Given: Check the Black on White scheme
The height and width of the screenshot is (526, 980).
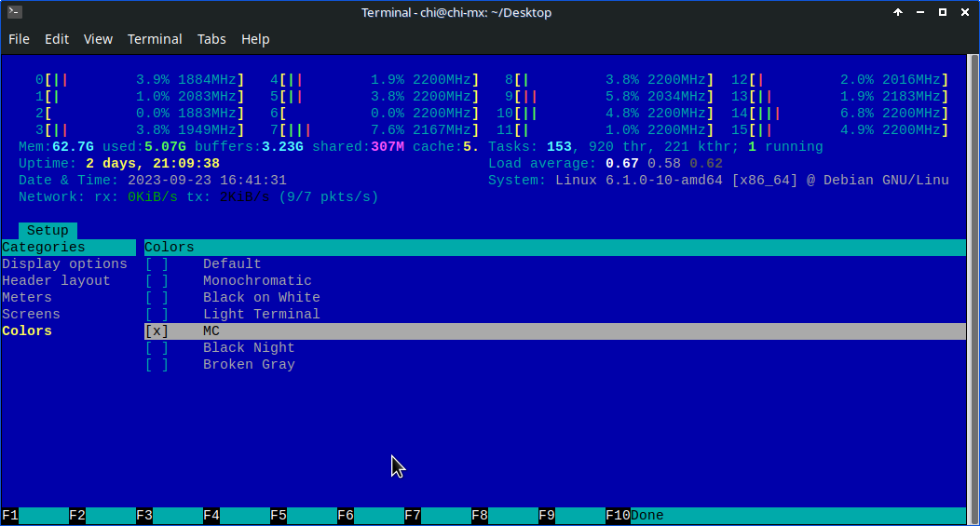Looking at the screenshot, I should pos(157,297).
